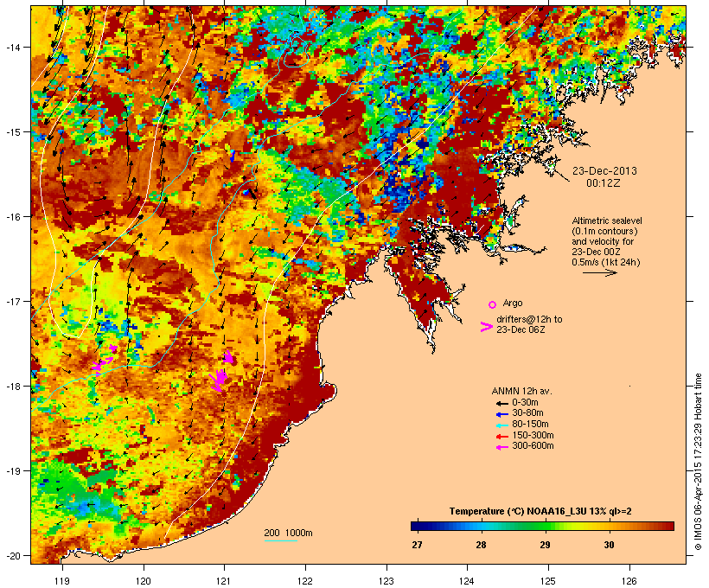Click the 27 colorbar value
The image size is (709, 588).
pos(417,545)
